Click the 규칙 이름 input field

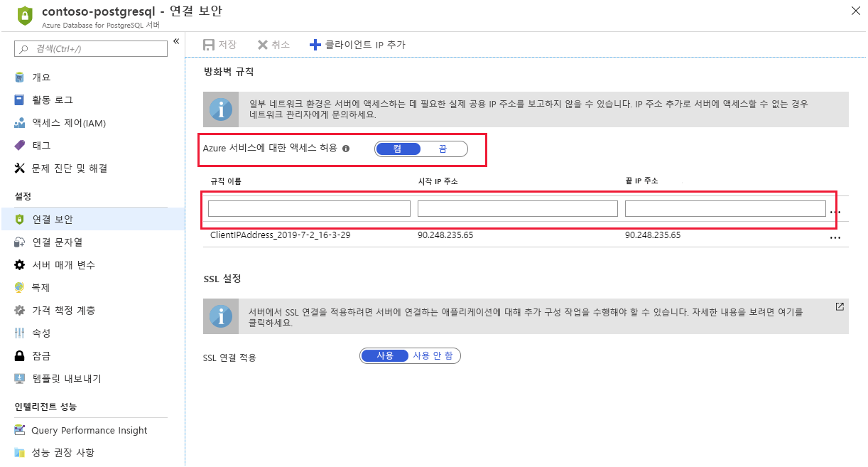click(309, 208)
